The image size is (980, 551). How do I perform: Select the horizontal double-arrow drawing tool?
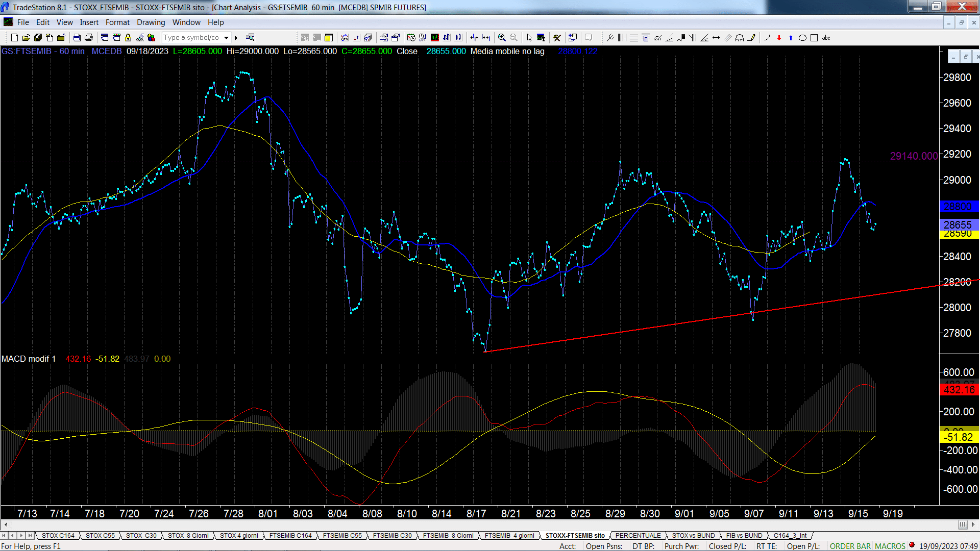(x=716, y=38)
